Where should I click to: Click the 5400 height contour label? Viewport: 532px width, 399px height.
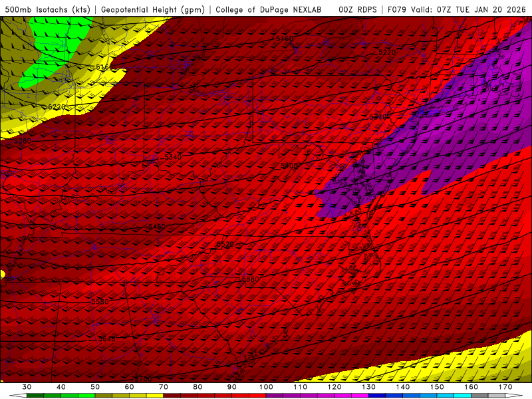pyautogui.click(x=289, y=166)
